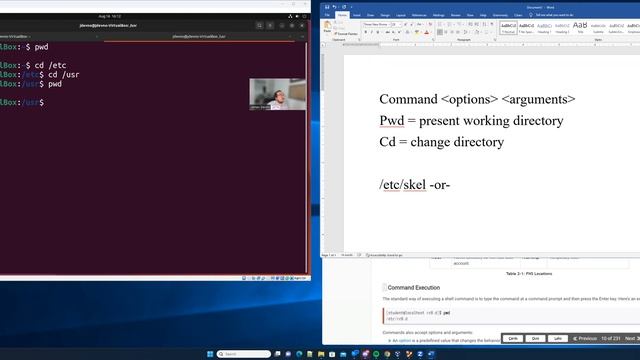
Task: Switch to the Review tab in Word
Action: 456,15
